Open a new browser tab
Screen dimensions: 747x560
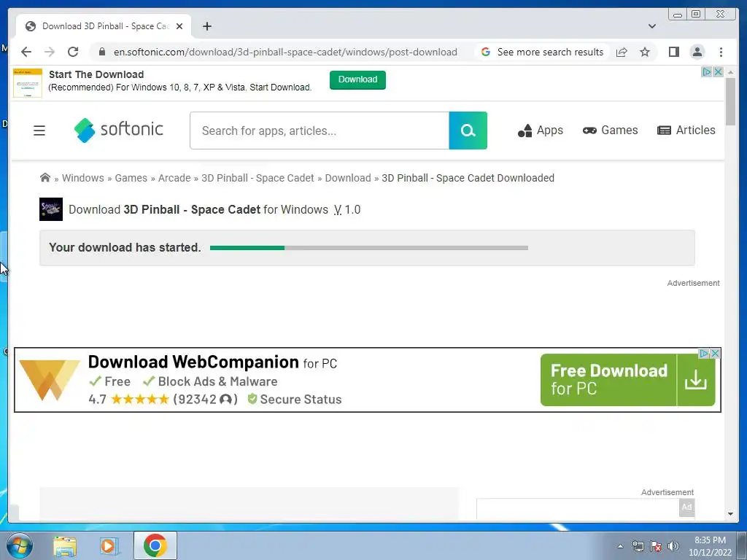[x=206, y=26]
